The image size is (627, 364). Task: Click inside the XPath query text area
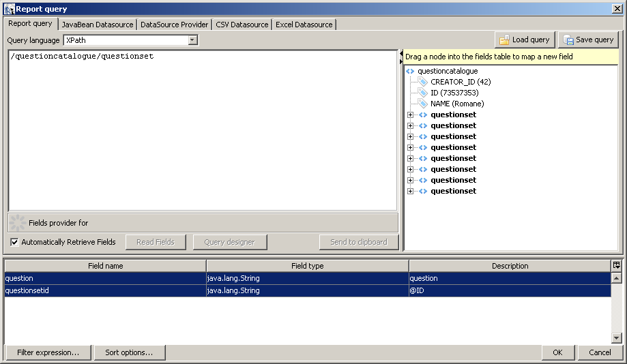203,130
